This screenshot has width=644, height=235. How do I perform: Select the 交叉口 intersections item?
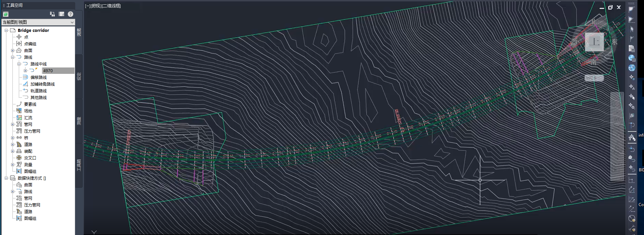(30, 158)
